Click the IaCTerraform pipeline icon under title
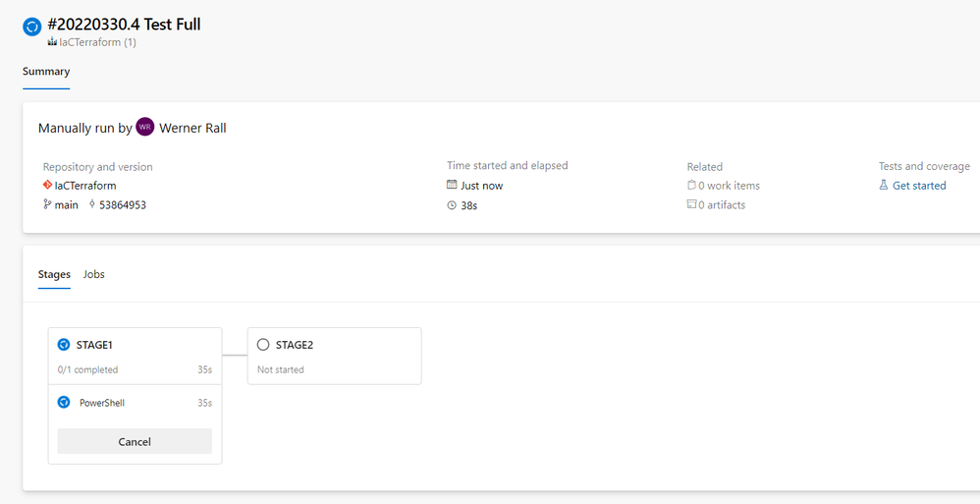 click(52, 42)
